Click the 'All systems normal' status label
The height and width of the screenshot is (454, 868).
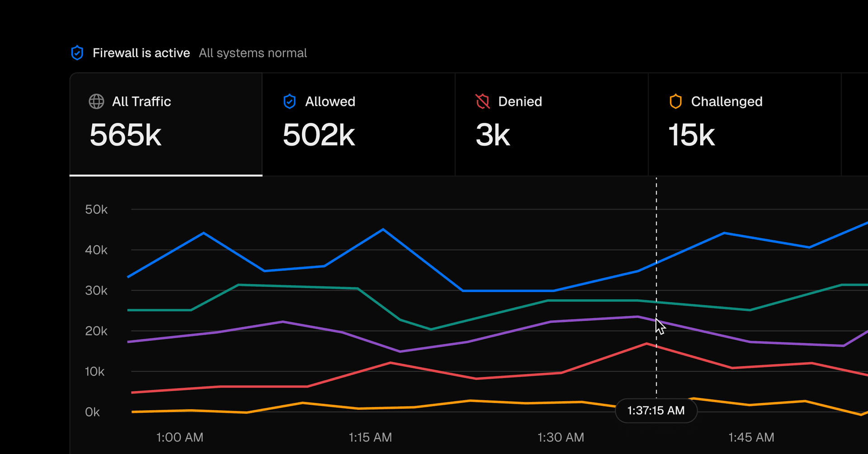coord(253,53)
